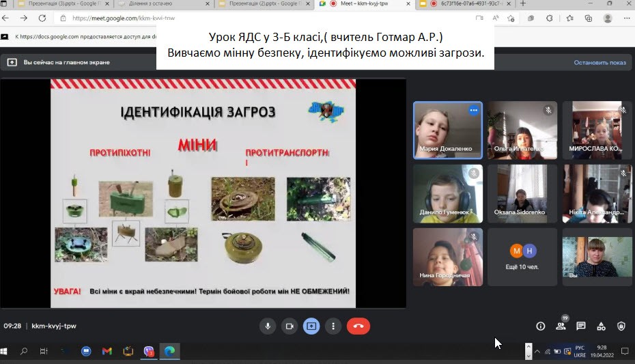Mute the microphone in Meet
Viewport: 635px width, 364px height.
point(268,326)
